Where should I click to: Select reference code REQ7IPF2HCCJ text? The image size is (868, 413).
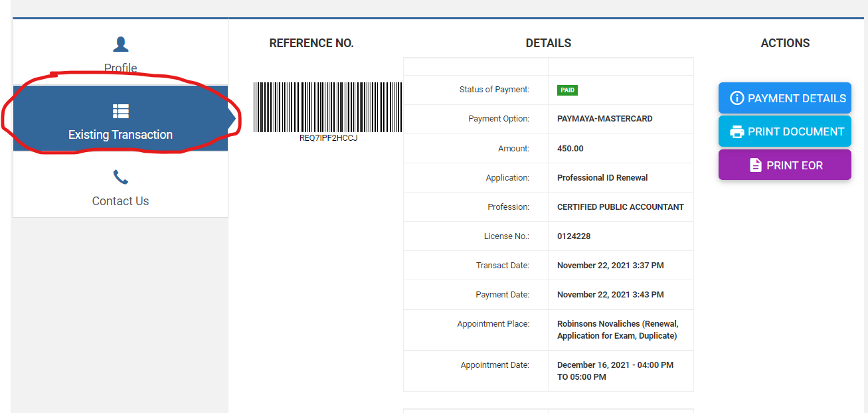click(329, 138)
